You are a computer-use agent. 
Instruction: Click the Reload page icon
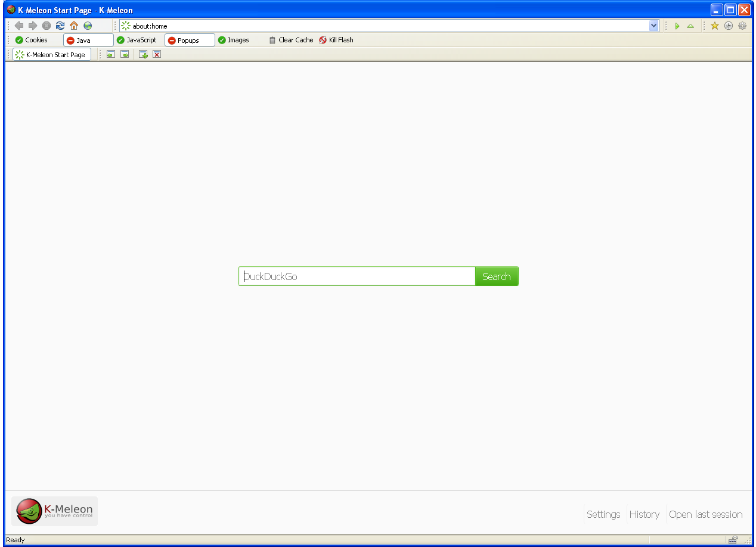pos(60,26)
